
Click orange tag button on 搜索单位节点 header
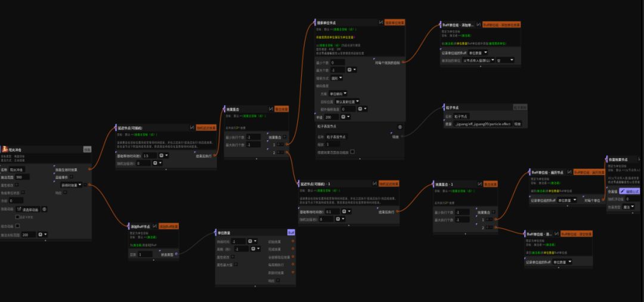click(395, 23)
